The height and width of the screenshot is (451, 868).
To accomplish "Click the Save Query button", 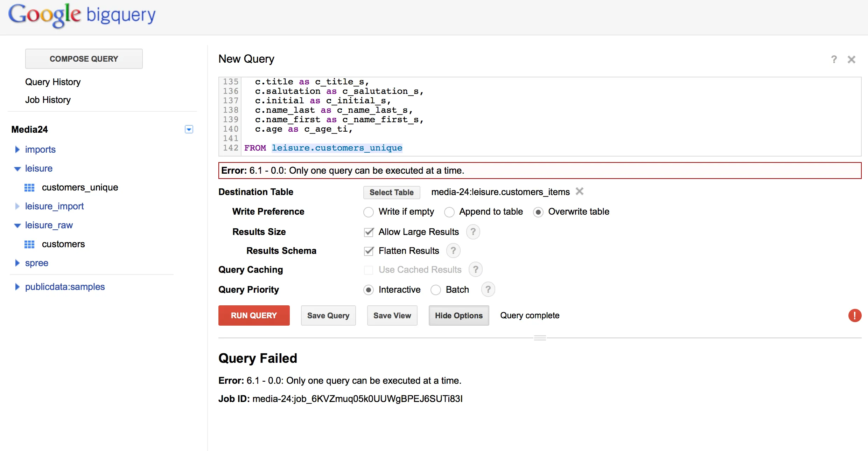I will 328,315.
